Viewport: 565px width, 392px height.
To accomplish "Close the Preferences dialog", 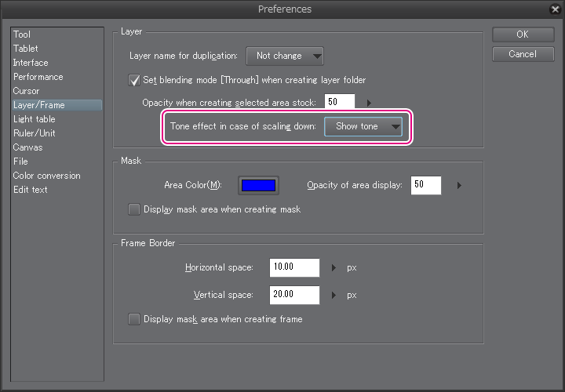I will [x=555, y=9].
